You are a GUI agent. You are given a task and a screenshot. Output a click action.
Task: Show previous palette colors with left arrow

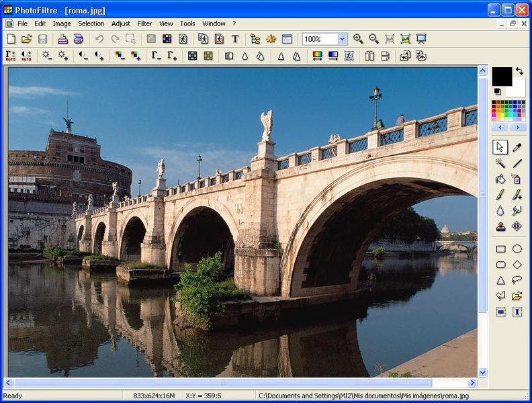[x=500, y=127]
